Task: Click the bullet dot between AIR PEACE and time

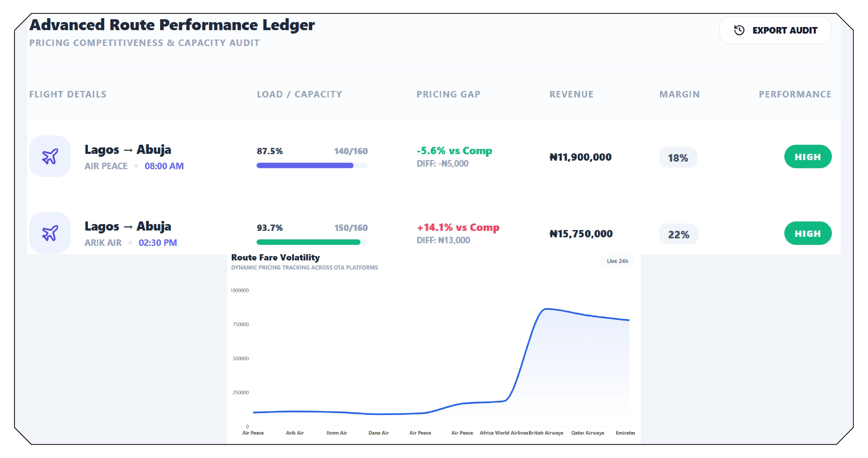Action: (x=136, y=166)
